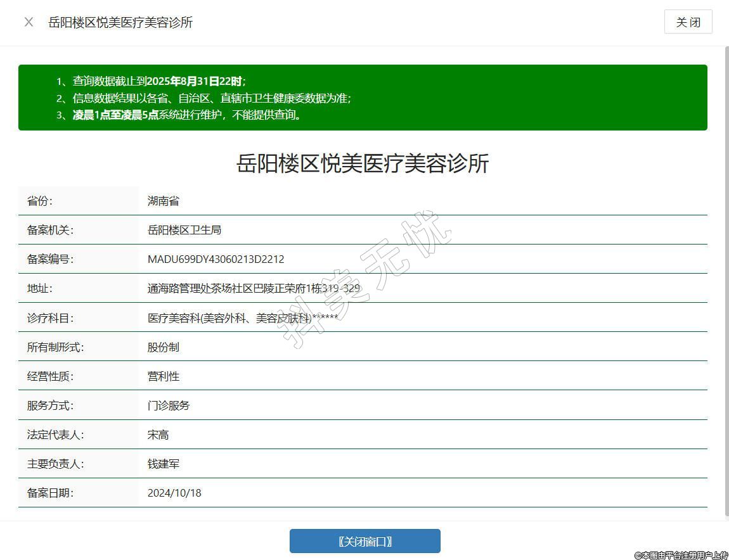Click the ownership value 股份制

point(164,347)
